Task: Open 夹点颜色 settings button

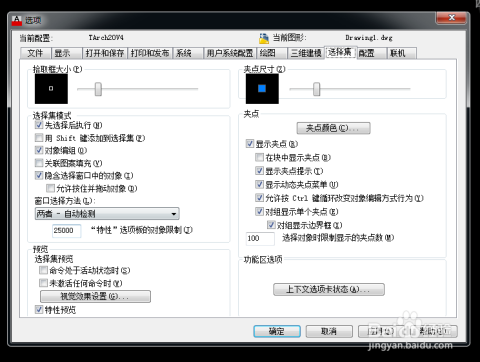Action: 333,128
